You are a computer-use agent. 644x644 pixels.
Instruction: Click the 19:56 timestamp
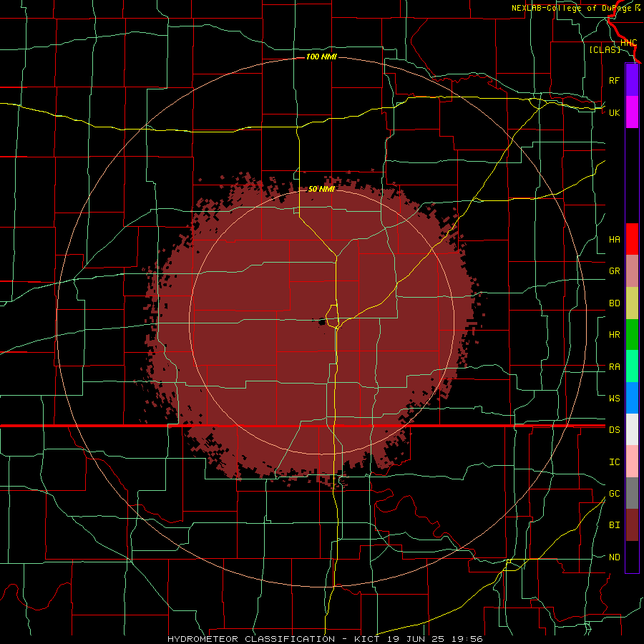pos(466,639)
